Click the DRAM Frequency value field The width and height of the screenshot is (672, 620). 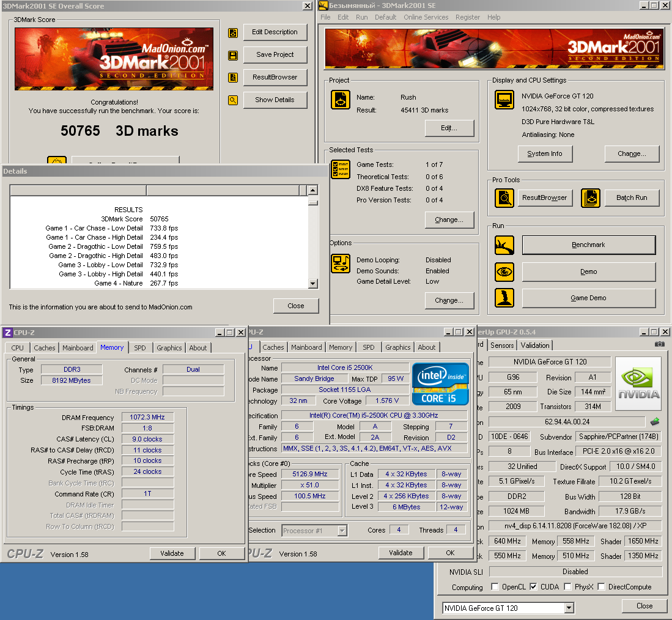[147, 417]
